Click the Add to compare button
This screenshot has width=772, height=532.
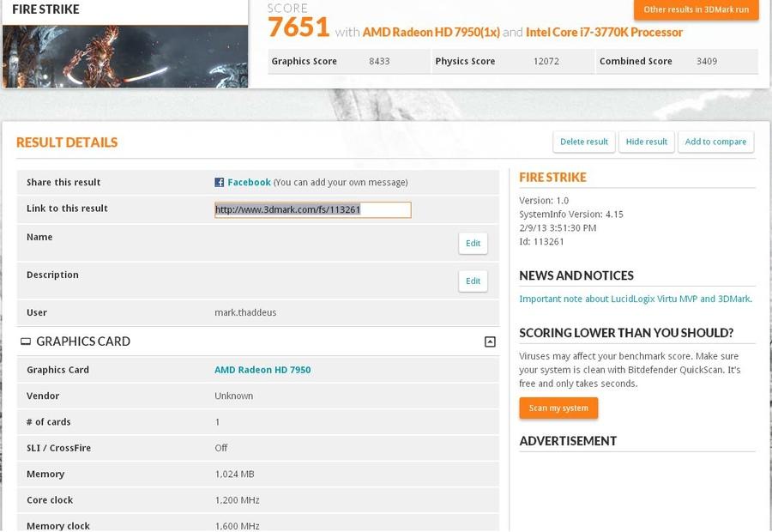pos(715,142)
